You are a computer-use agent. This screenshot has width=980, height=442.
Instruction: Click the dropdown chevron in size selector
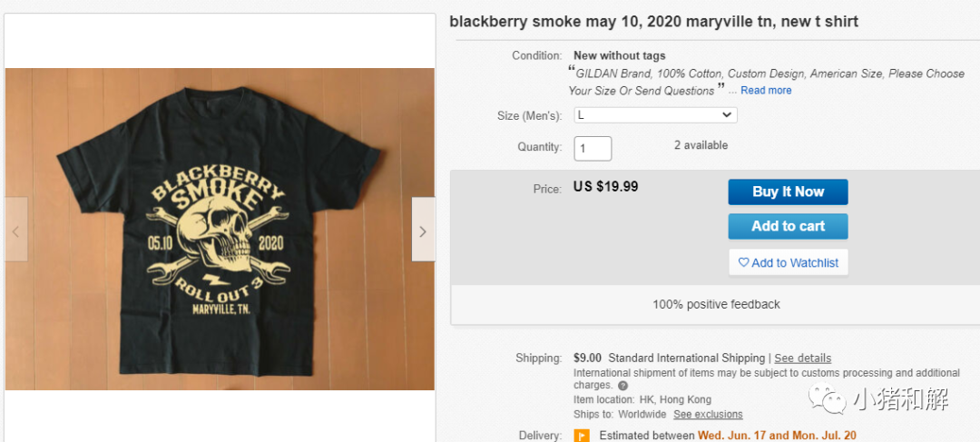click(x=726, y=115)
